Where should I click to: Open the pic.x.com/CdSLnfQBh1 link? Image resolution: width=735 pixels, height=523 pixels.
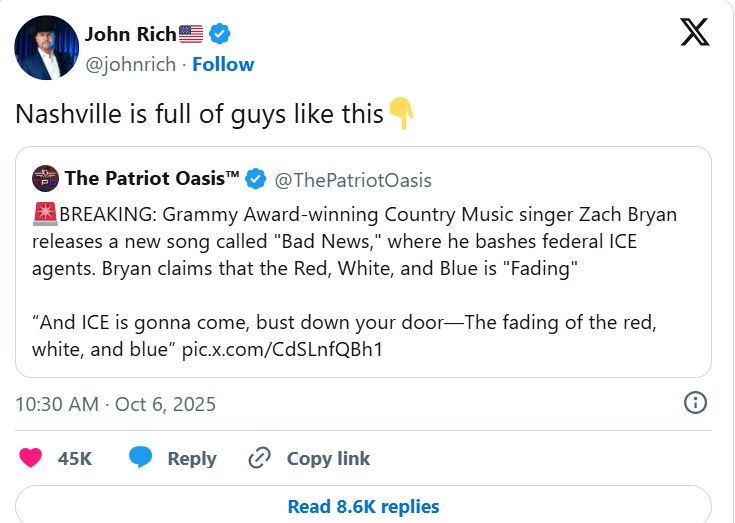pyautogui.click(x=282, y=350)
